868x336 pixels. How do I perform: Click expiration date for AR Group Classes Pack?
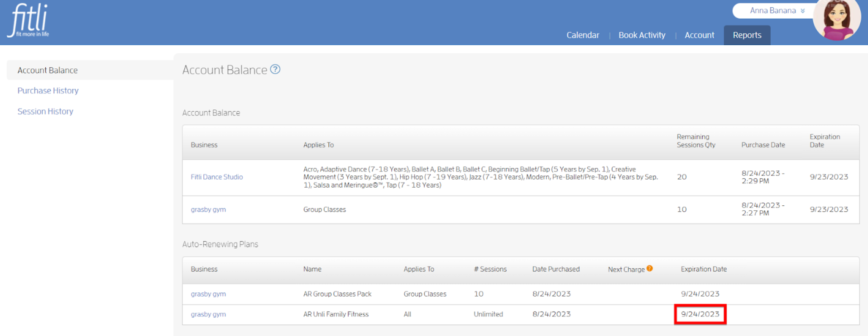click(x=700, y=294)
